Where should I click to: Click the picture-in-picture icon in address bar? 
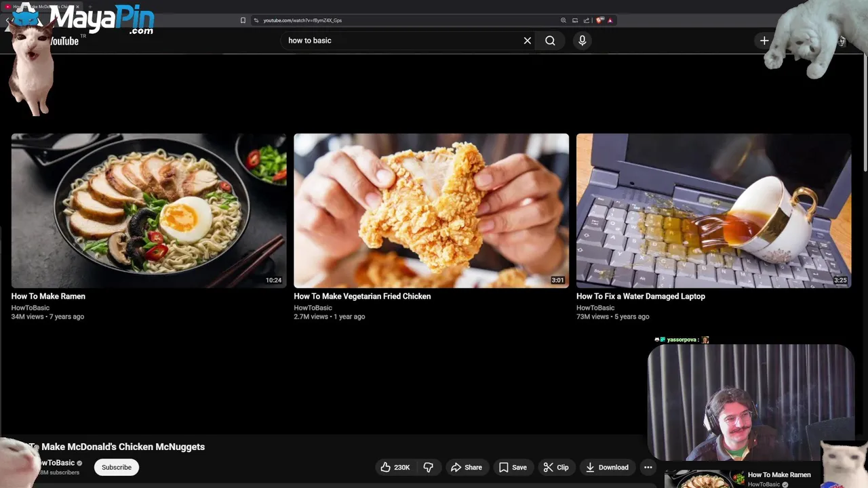pyautogui.click(x=575, y=20)
